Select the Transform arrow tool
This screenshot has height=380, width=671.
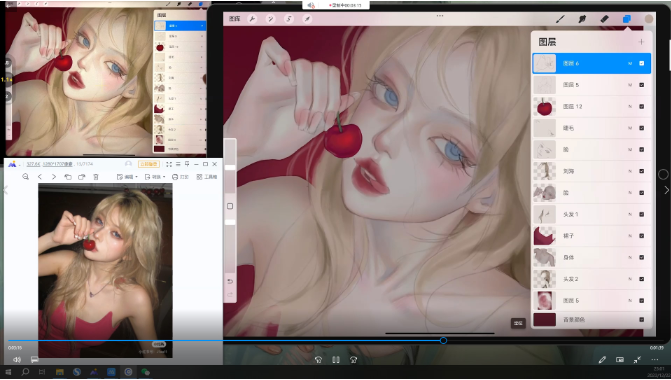point(307,19)
